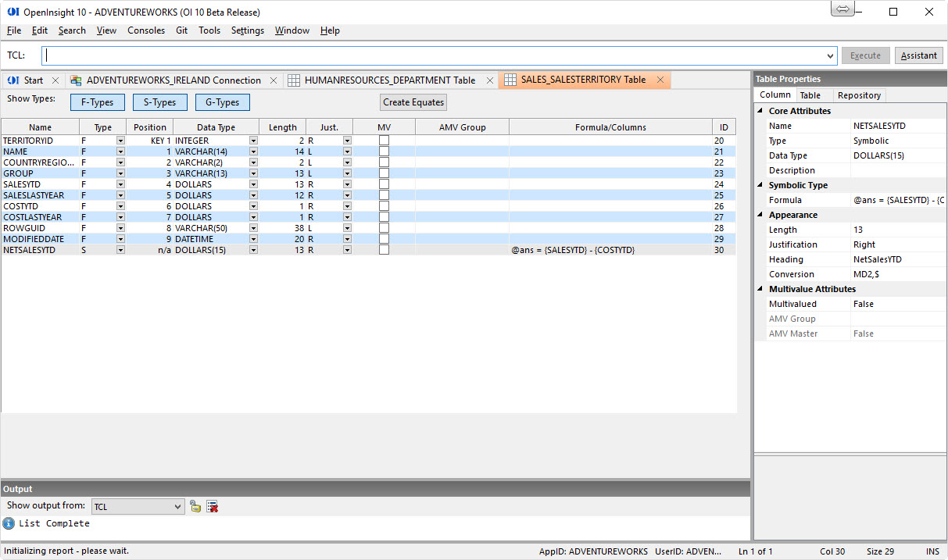Image resolution: width=948 pixels, height=560 pixels.
Task: Open the Show output from dropdown
Action: [x=177, y=507]
